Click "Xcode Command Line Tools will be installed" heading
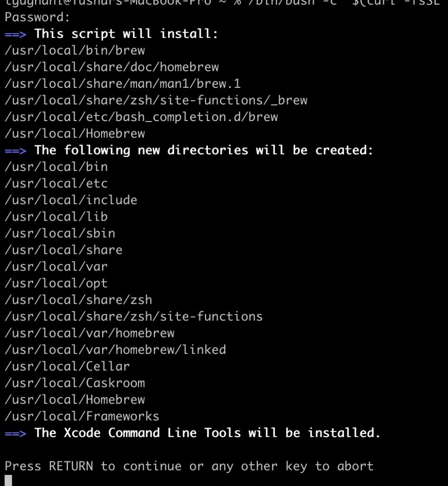 (207, 433)
